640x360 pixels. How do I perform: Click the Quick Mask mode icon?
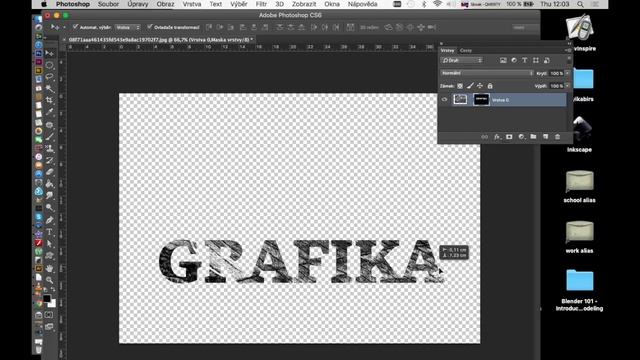pos(49,315)
